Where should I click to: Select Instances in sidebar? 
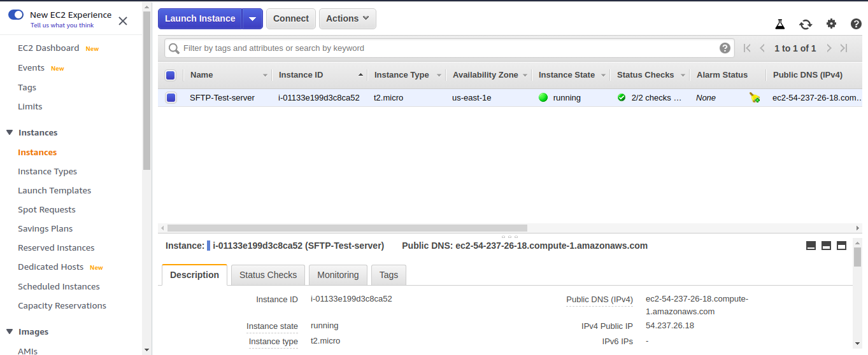pyautogui.click(x=37, y=153)
